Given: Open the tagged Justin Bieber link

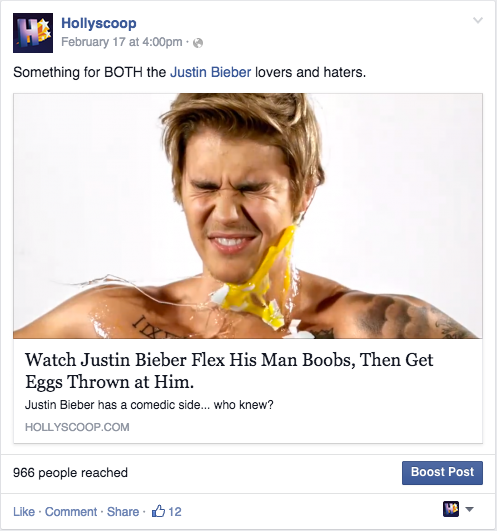Looking at the screenshot, I should (x=210, y=72).
